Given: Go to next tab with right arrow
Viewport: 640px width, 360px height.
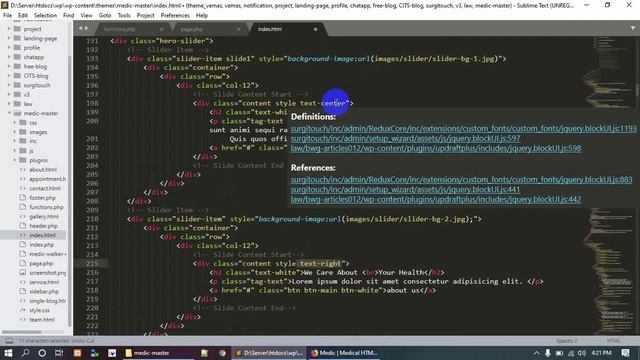Looking at the screenshot, I should pos(86,28).
